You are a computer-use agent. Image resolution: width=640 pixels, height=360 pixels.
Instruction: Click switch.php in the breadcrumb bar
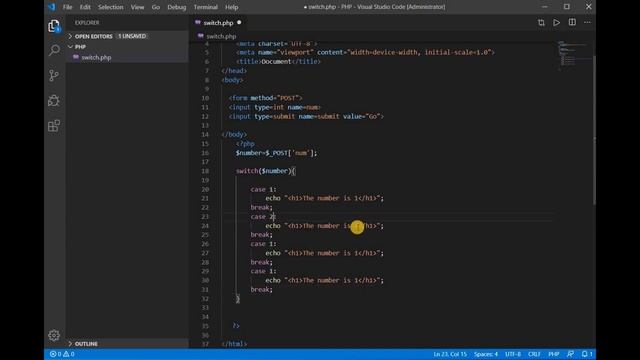click(x=221, y=36)
